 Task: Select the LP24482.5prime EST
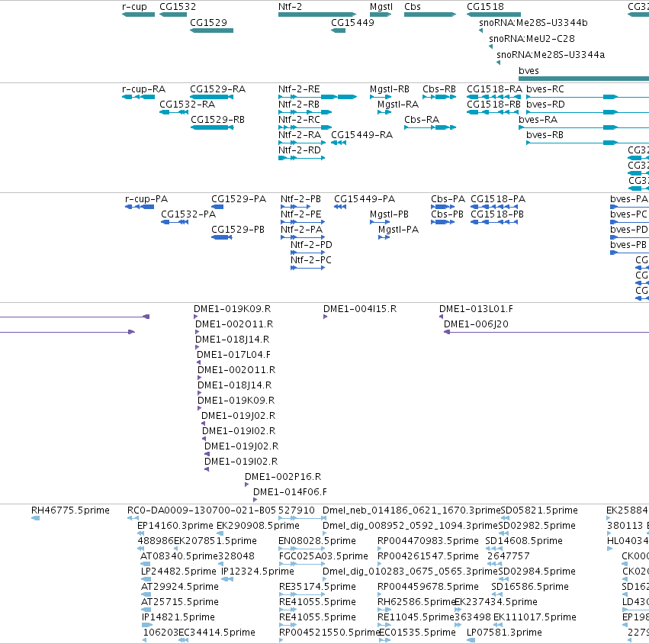click(x=145, y=579)
